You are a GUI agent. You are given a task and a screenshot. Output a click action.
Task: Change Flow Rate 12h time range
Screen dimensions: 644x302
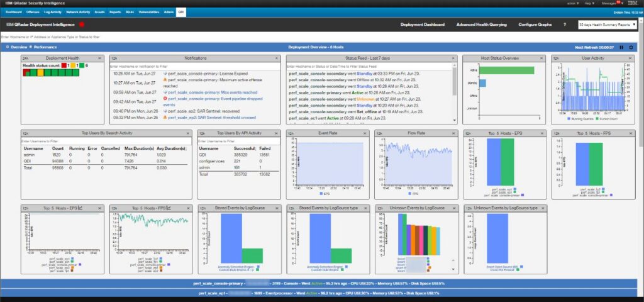click(x=379, y=133)
